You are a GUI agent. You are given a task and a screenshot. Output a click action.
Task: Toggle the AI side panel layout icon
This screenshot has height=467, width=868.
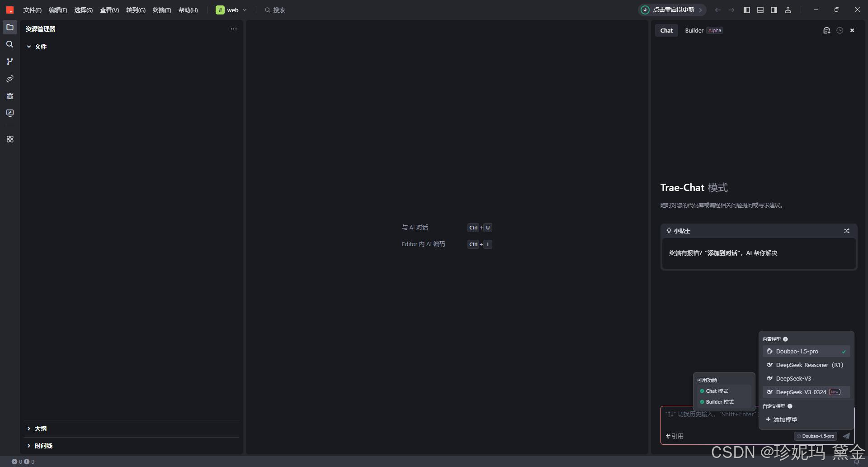coord(774,10)
